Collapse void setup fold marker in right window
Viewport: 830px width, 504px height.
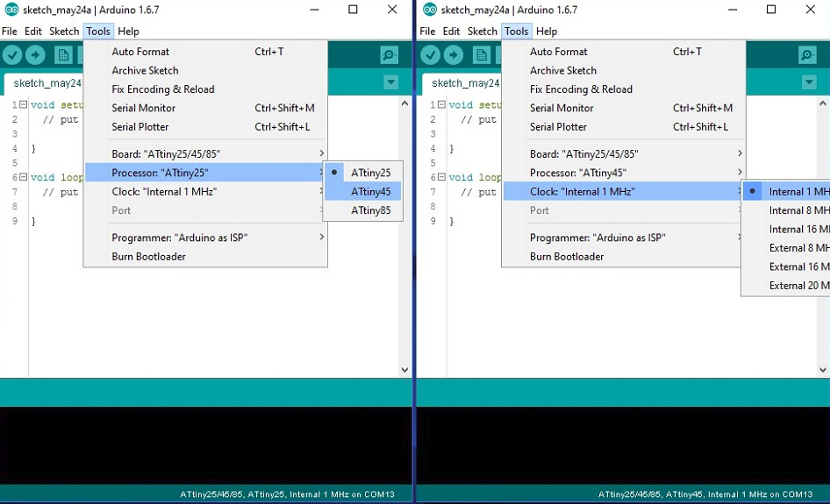click(x=441, y=104)
